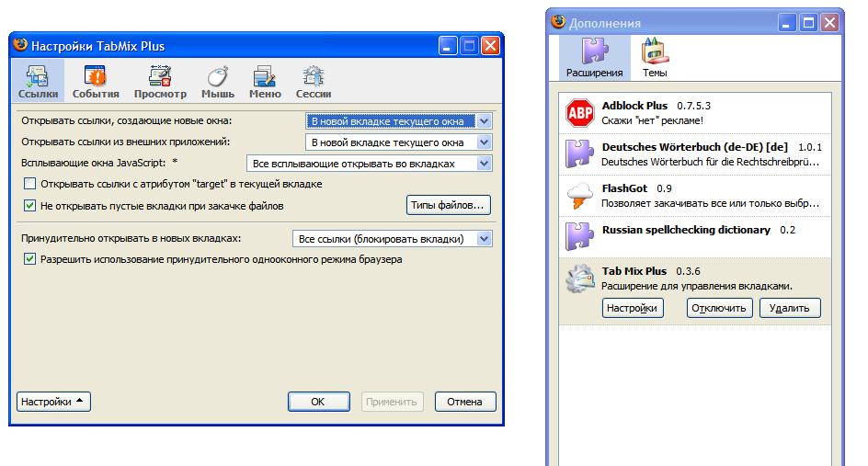Minimize the Настройки TabMix Plus window
The width and height of the screenshot is (868, 466).
click(x=448, y=45)
